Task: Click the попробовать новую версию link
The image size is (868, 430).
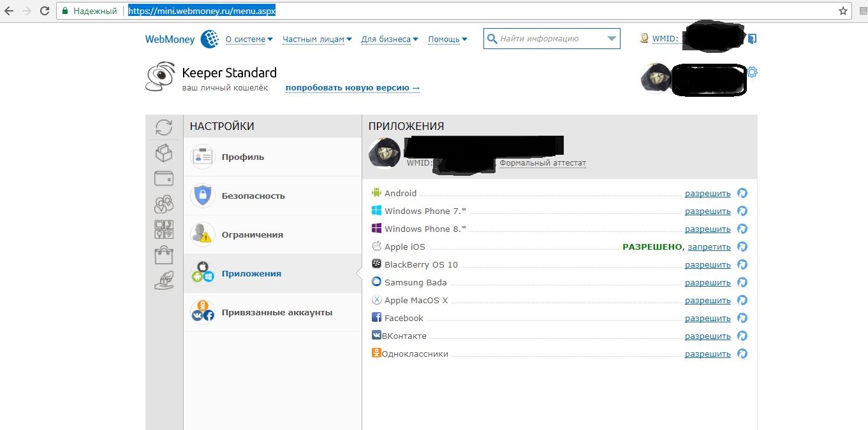Action: [353, 88]
